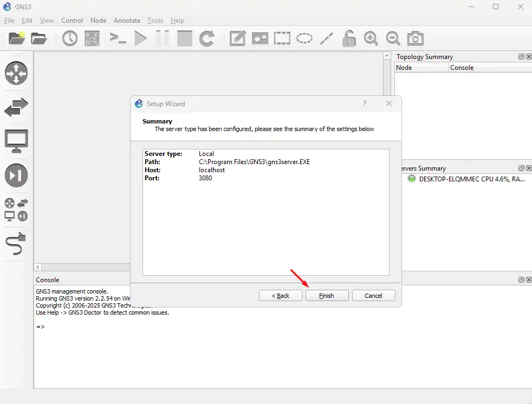532x404 pixels.
Task: Browse switches in the device sidebar
Action: point(16,108)
